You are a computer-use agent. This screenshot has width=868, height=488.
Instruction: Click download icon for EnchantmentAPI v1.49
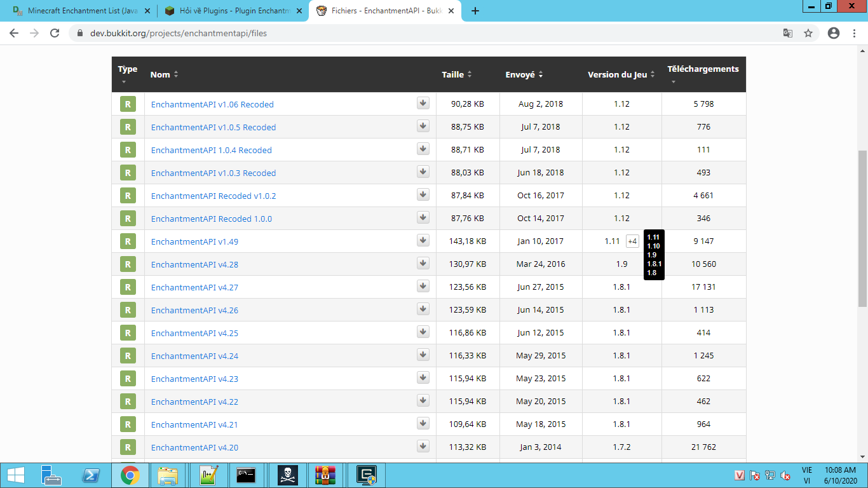tap(423, 241)
